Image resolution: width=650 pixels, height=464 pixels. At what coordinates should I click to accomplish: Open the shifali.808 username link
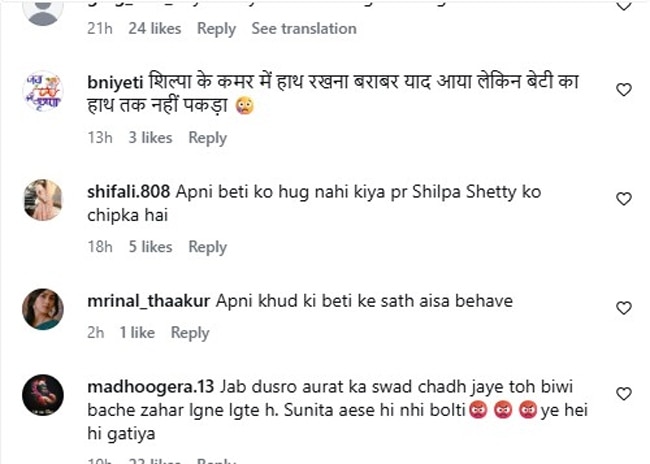129,192
